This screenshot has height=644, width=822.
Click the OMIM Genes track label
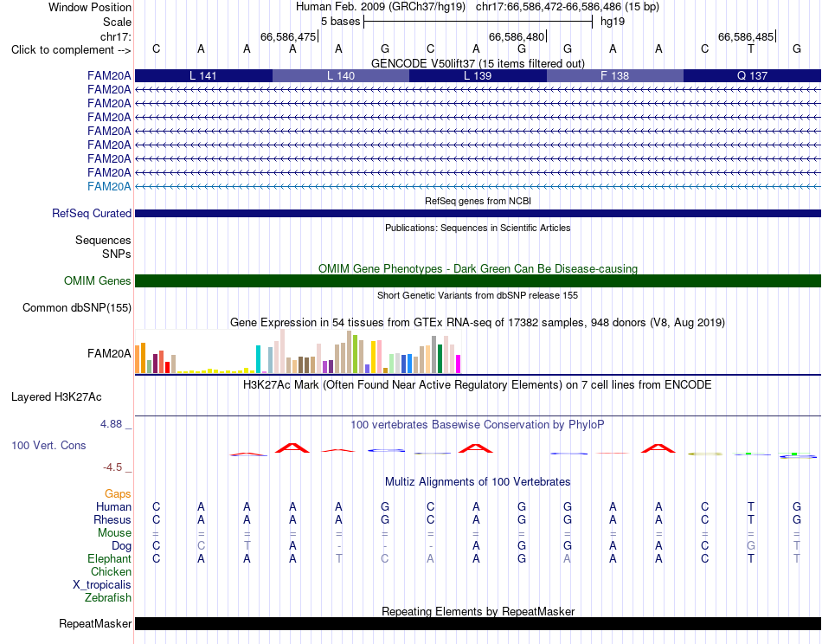pyautogui.click(x=98, y=281)
